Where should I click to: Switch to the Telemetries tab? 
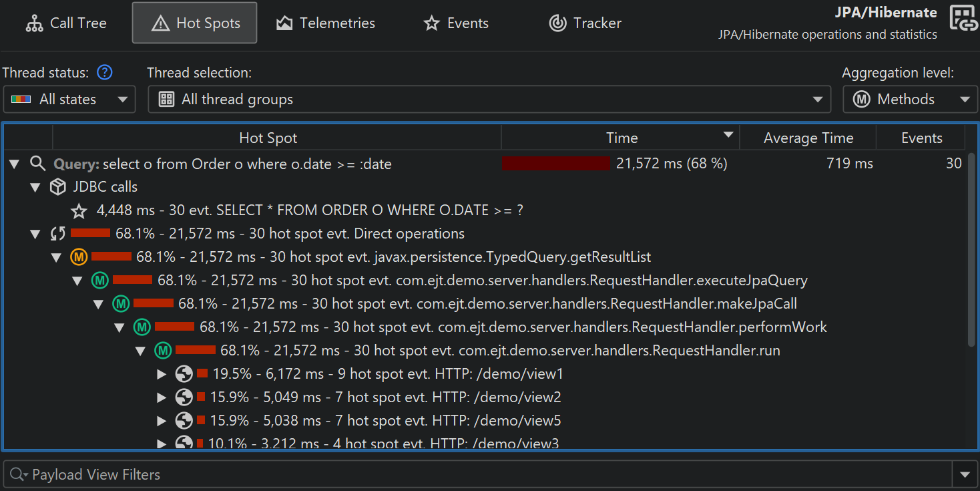(326, 23)
